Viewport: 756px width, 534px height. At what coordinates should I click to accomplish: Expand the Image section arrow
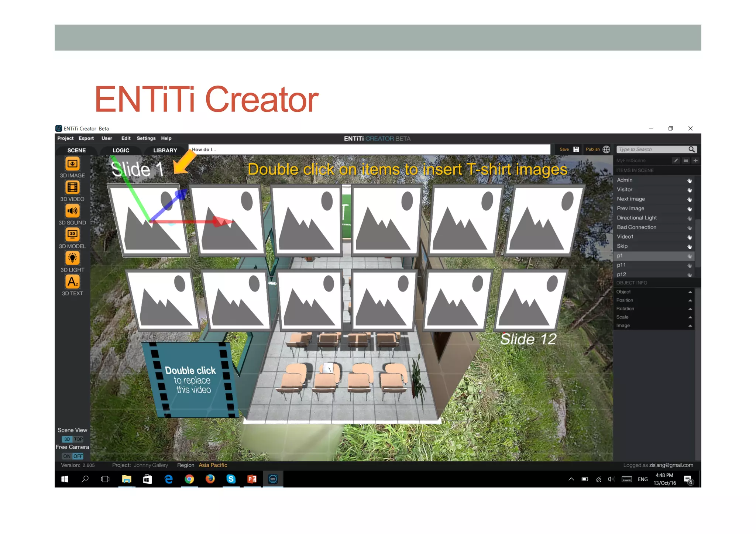click(690, 325)
